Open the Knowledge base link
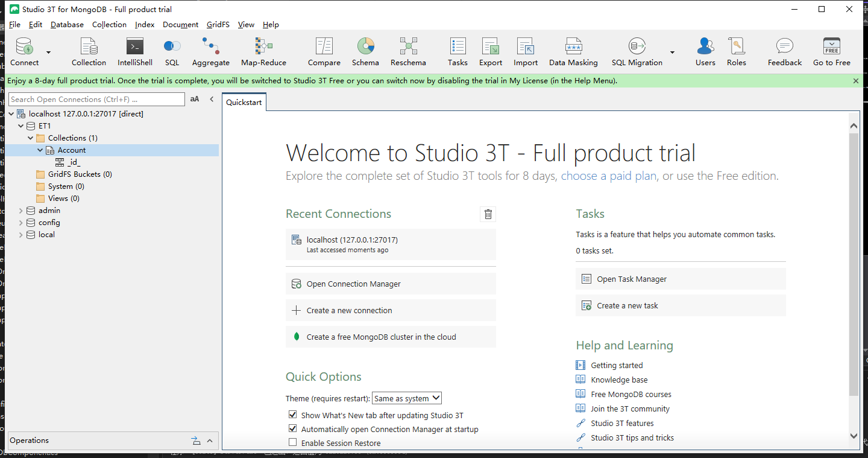The width and height of the screenshot is (868, 458). click(x=619, y=380)
